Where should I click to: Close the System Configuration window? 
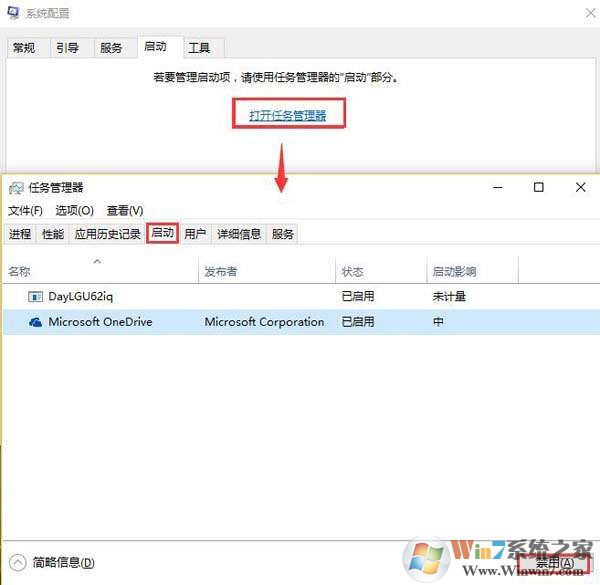tap(591, 13)
